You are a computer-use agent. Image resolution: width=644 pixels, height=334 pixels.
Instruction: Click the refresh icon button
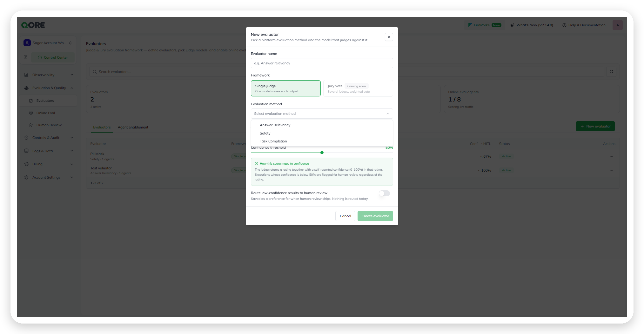tap(611, 72)
